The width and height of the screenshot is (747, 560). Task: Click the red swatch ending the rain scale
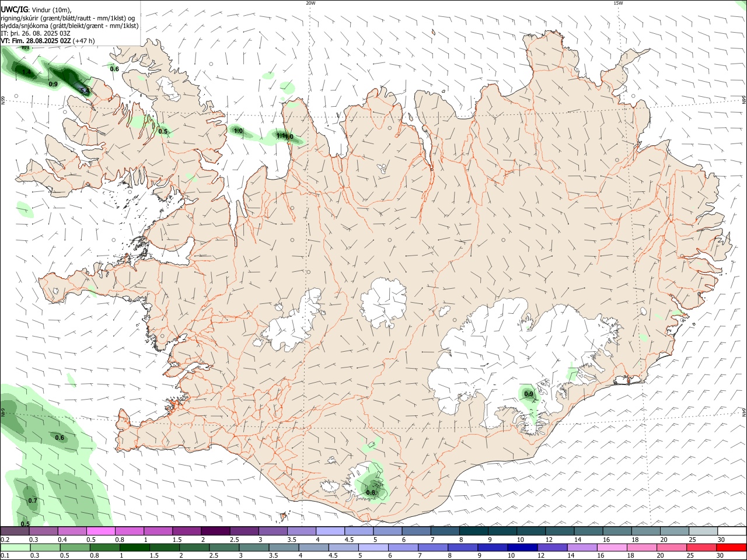click(732, 548)
